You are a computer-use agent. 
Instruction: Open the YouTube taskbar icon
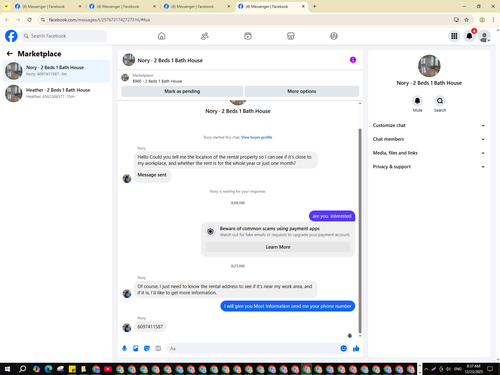tap(108, 369)
